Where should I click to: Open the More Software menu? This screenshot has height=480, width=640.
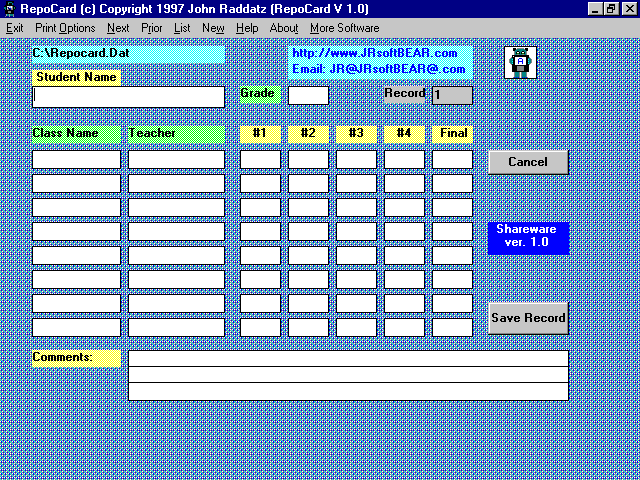tap(344, 28)
